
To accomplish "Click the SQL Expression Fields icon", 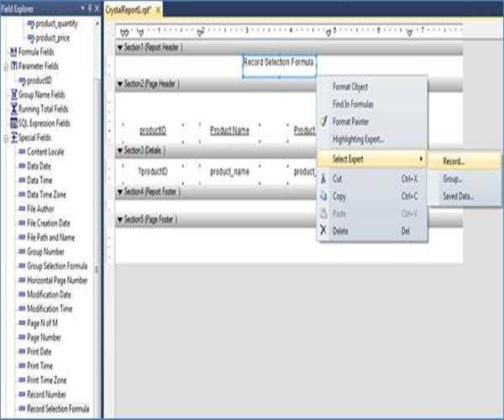I will (13, 123).
